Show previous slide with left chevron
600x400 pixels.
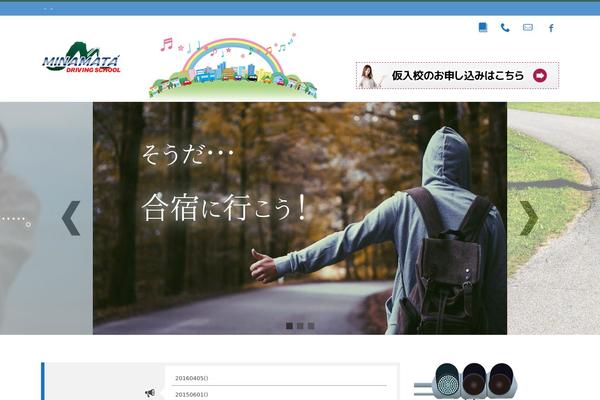71,218
